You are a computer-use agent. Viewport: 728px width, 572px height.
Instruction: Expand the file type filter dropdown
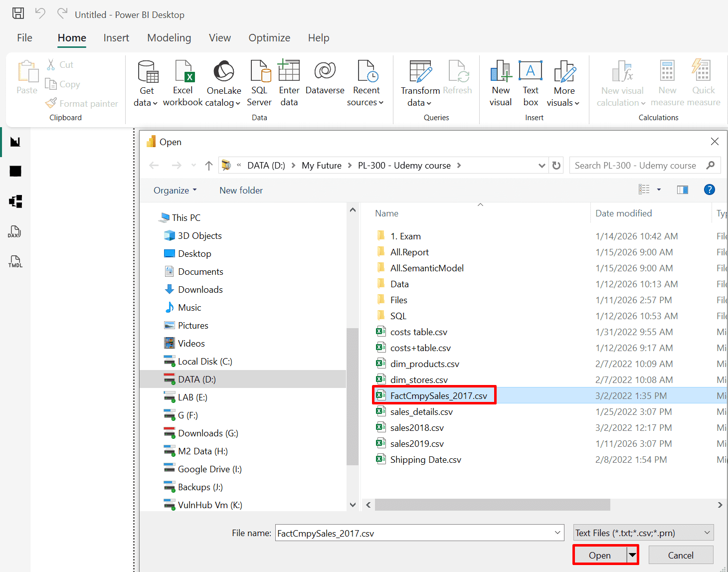[x=643, y=533]
